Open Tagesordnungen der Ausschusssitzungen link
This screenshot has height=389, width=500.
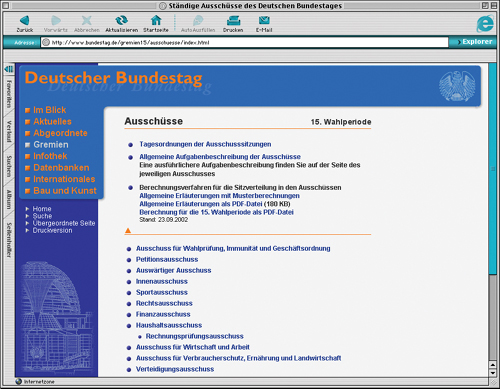[205, 144]
